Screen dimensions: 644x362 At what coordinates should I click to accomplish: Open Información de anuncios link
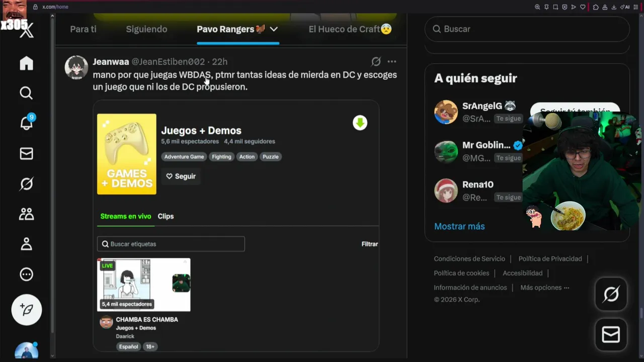click(470, 288)
